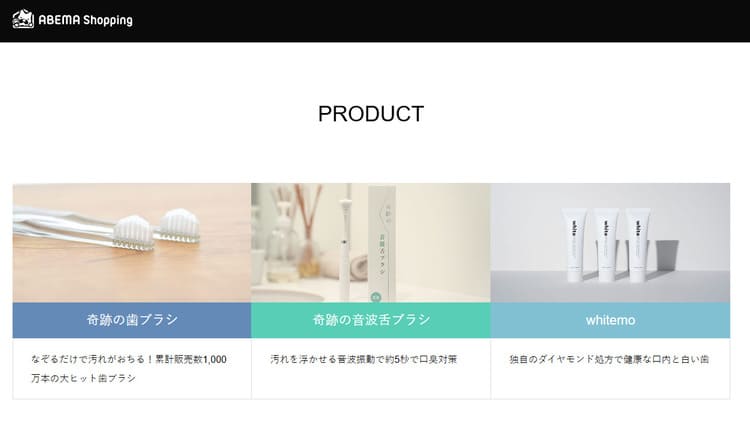
Task: Click the right whitemo tube in photo
Action: [x=639, y=245]
